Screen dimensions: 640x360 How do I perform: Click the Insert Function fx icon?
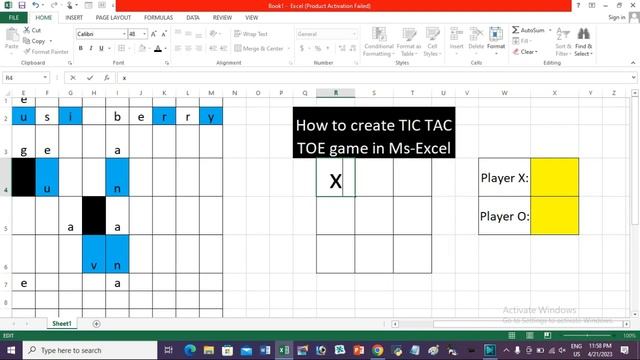pos(107,78)
